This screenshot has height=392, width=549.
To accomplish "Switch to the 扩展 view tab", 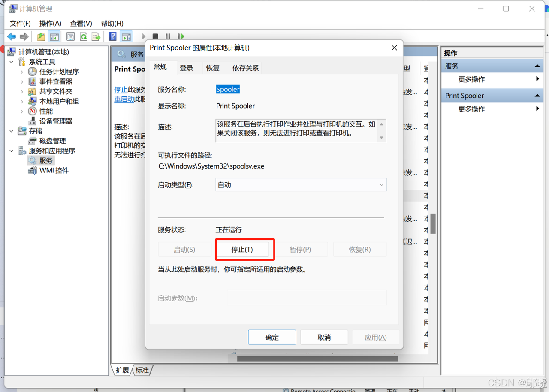I will (122, 370).
